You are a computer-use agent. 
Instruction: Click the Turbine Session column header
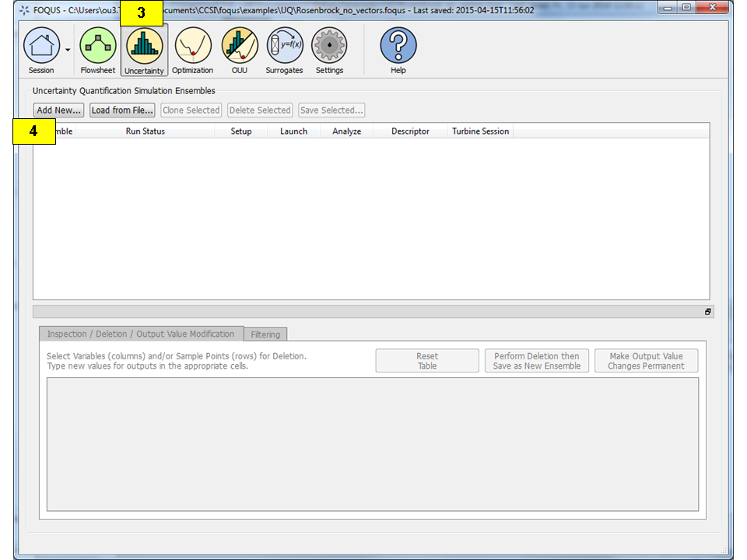[x=480, y=131]
